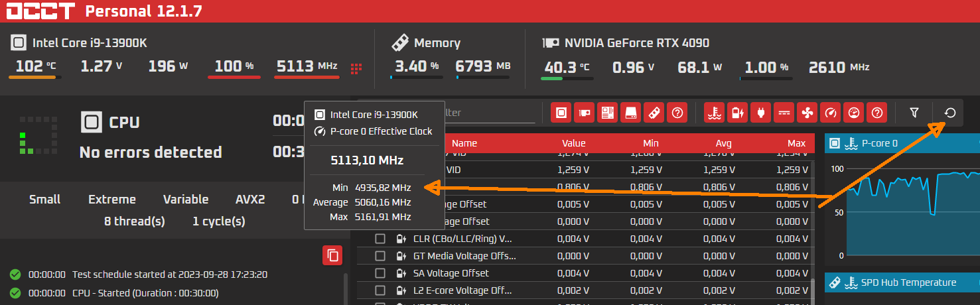
Task: Click the Memory stick icon in top bar
Action: coord(399,43)
